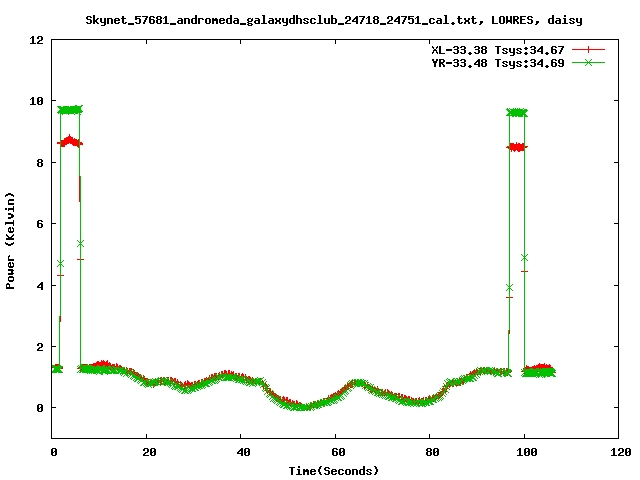The image size is (640, 480).
Task: Click y-axis tick label 8
Action: (40, 163)
